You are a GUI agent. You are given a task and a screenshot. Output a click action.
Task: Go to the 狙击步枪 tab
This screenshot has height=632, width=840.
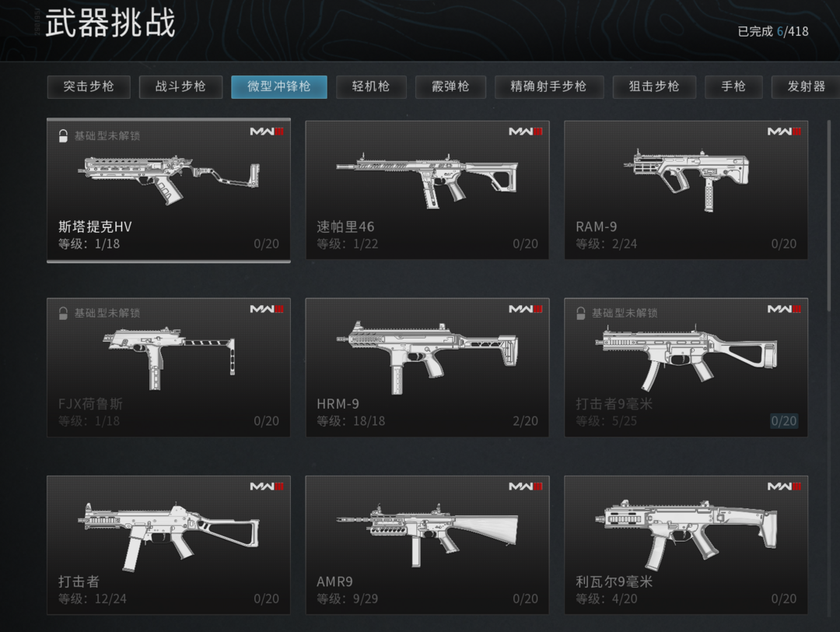(x=654, y=87)
